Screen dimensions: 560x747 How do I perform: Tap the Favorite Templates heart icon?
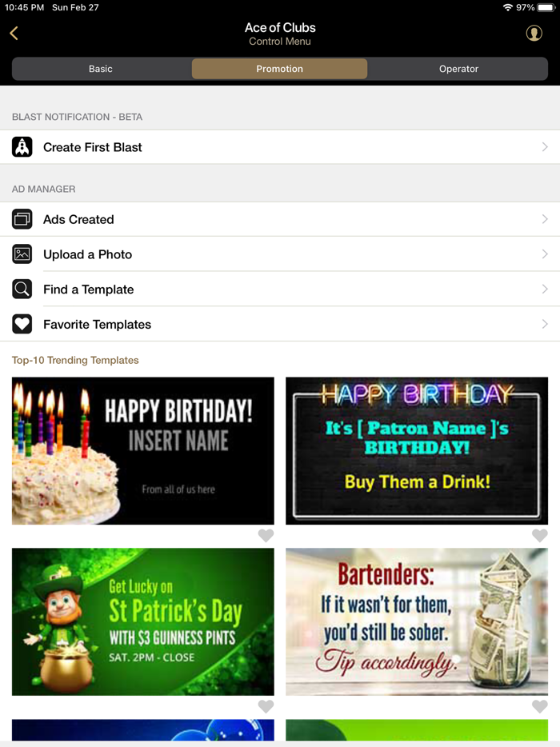coord(22,324)
